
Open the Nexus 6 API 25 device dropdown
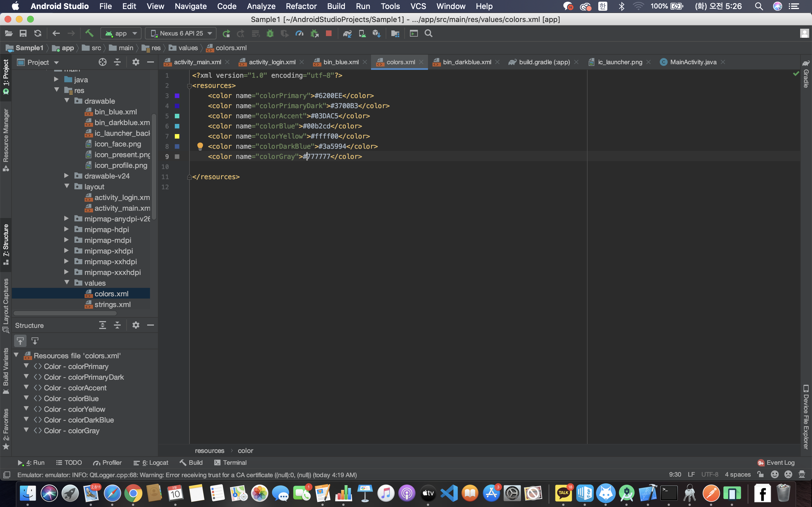[x=181, y=33]
